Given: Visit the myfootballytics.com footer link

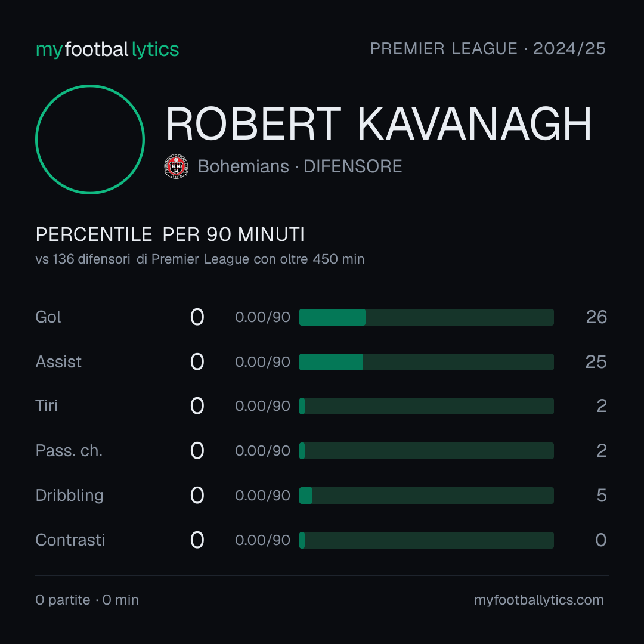Looking at the screenshot, I should click(x=539, y=600).
